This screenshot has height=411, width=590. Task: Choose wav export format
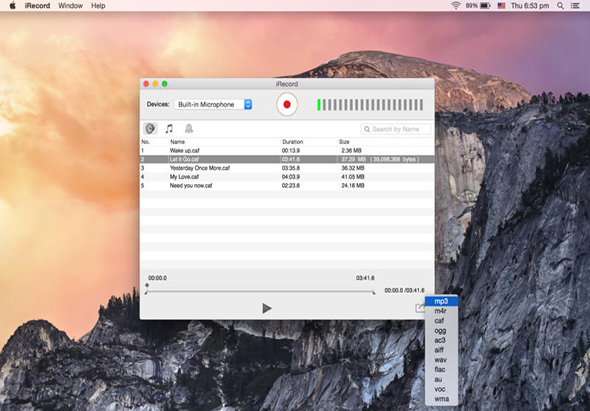click(x=441, y=360)
